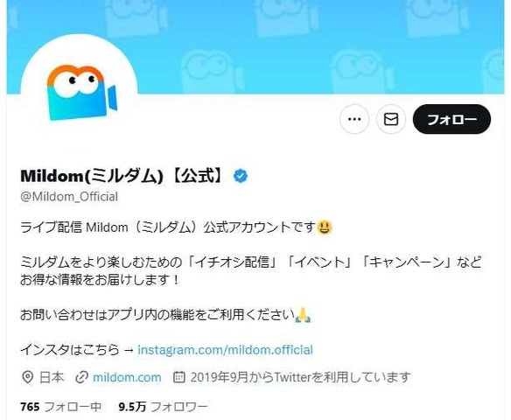Click the Mildom(ミルダム)【公式】 display name

point(123,176)
